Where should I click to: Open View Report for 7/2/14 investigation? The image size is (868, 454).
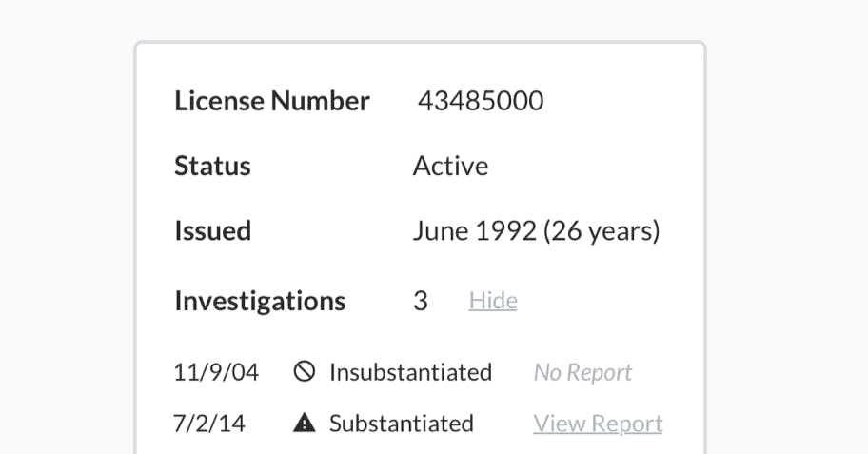[597, 424]
